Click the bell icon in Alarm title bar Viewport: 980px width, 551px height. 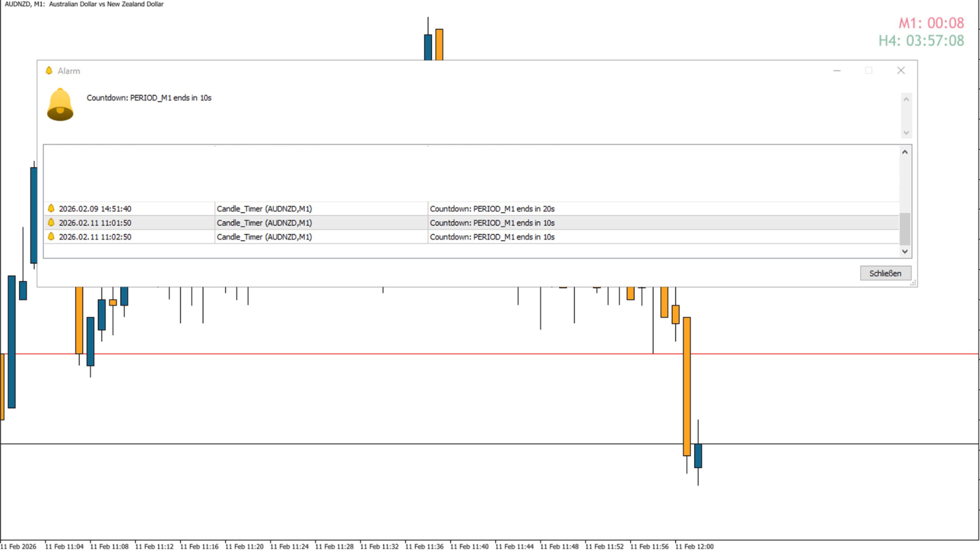point(49,70)
